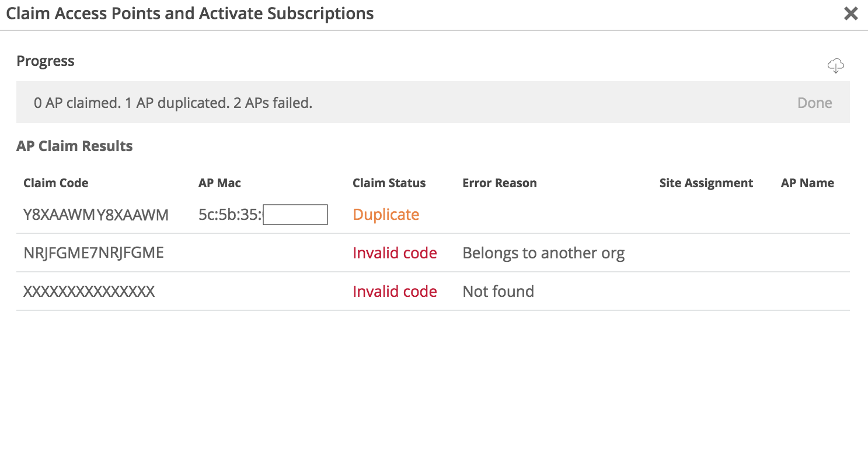Click the AP Mac address 5c:5b:35
The width and height of the screenshot is (868, 452).
pos(231,215)
